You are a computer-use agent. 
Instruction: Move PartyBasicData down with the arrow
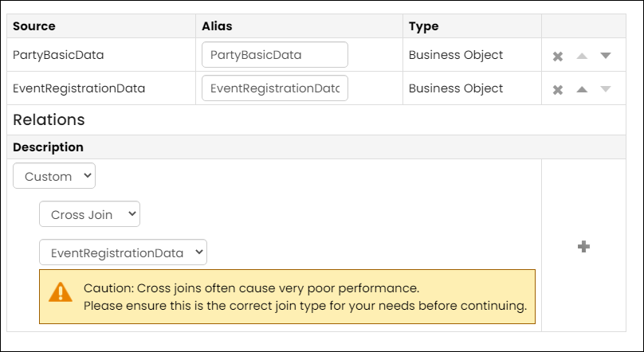pyautogui.click(x=606, y=56)
